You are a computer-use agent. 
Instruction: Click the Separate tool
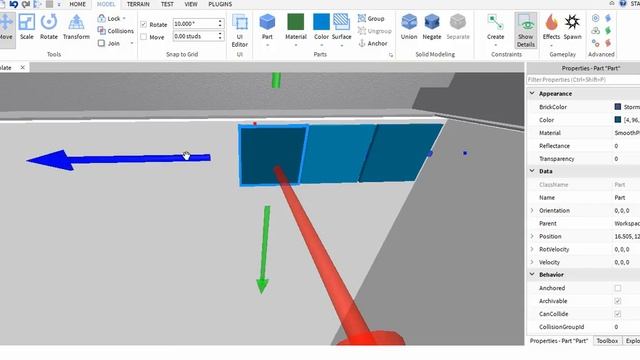[x=458, y=27]
